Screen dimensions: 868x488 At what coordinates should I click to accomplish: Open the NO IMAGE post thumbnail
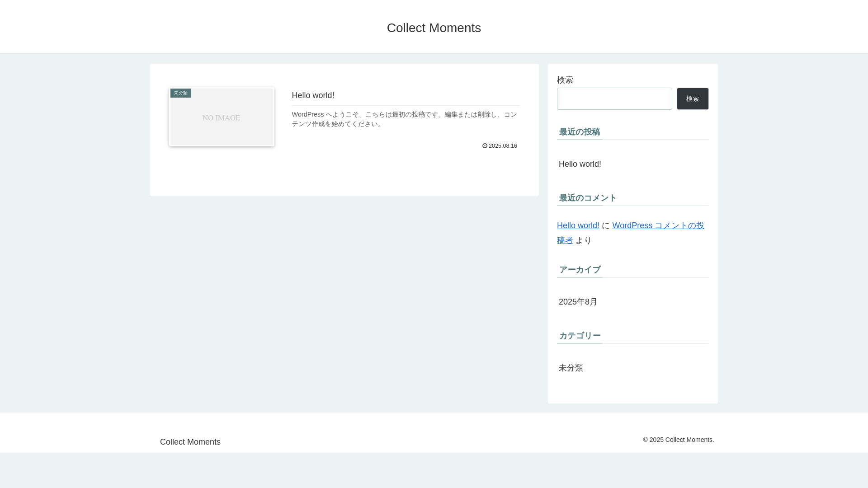[x=222, y=117]
